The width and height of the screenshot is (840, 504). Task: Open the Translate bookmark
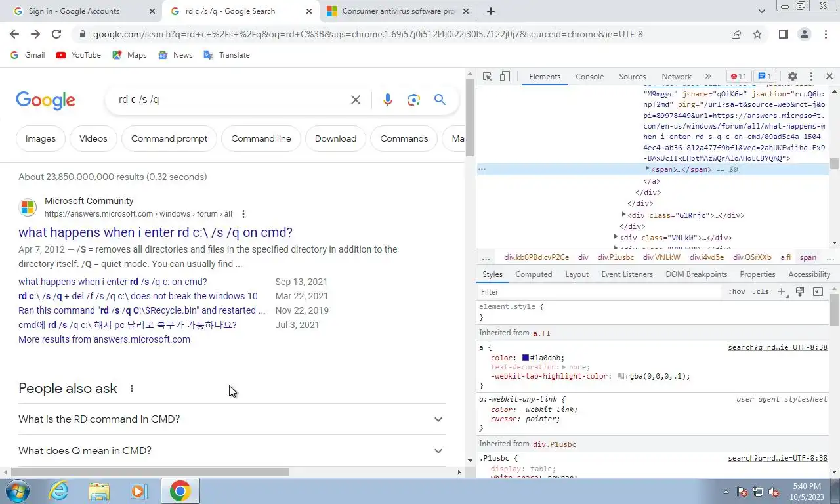point(227,55)
